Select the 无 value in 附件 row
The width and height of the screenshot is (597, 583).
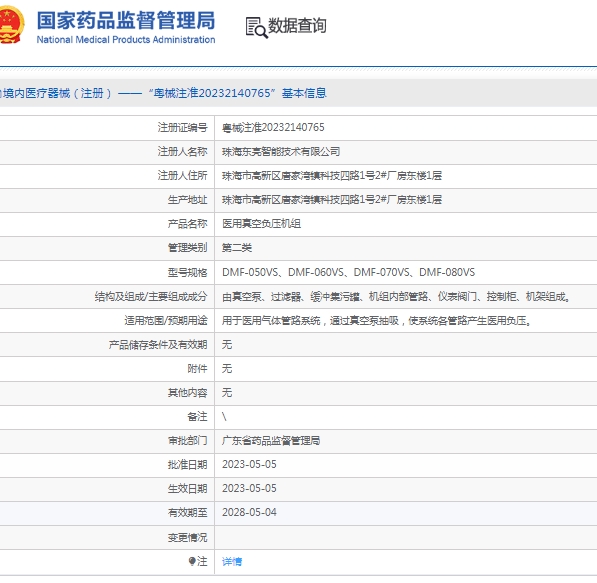pos(227,369)
